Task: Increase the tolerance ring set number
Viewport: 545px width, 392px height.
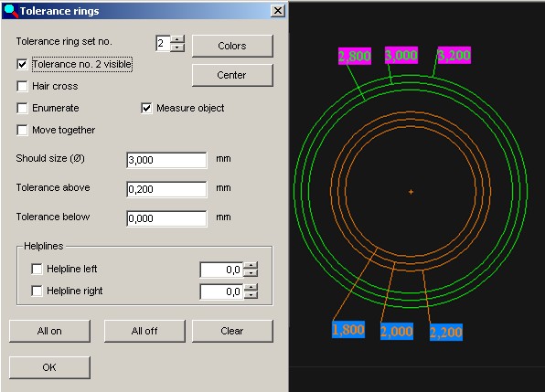Action: click(x=177, y=39)
